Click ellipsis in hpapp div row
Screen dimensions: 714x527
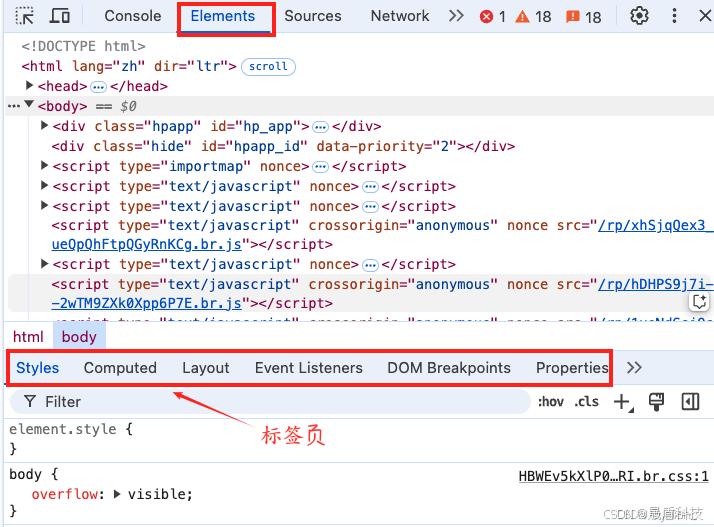(x=321, y=127)
